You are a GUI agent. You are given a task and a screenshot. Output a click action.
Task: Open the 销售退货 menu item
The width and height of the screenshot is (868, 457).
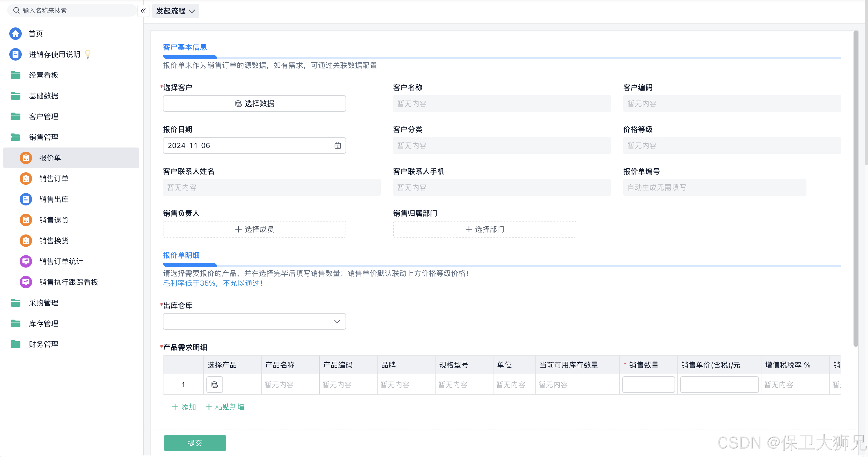click(54, 220)
